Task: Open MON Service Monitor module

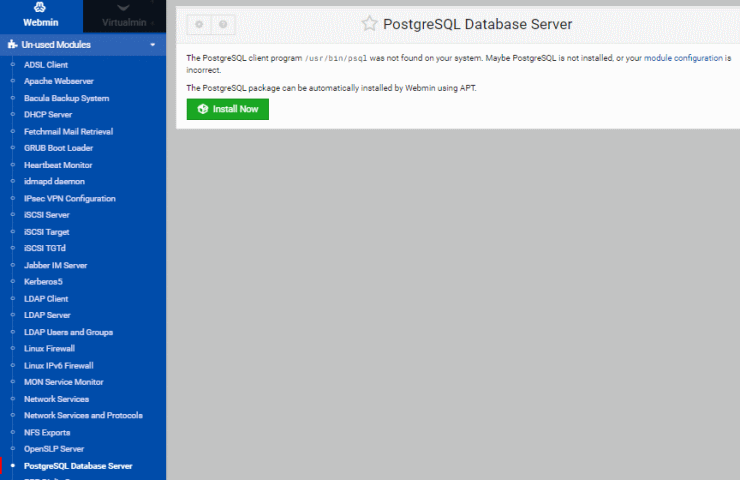Action: pyautogui.click(x=64, y=382)
